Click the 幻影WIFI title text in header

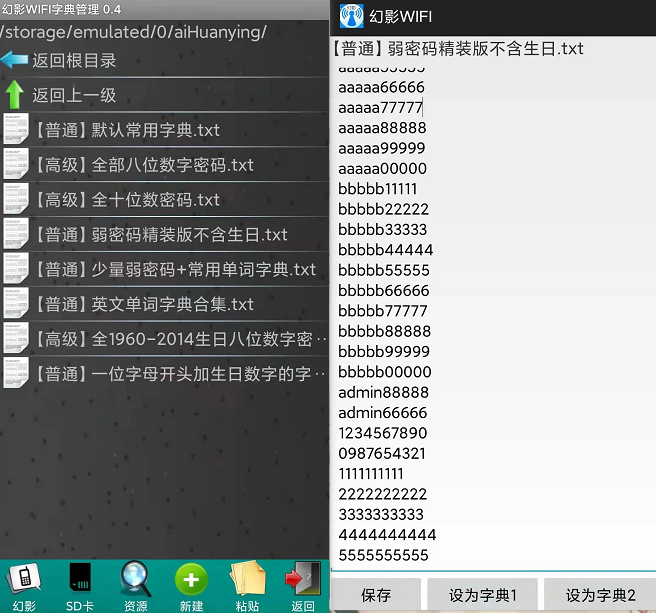(x=400, y=17)
